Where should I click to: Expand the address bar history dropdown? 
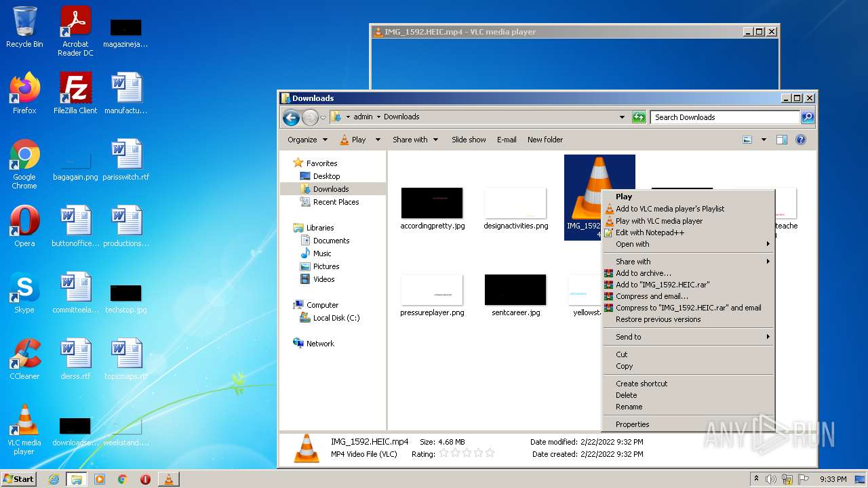click(x=623, y=117)
